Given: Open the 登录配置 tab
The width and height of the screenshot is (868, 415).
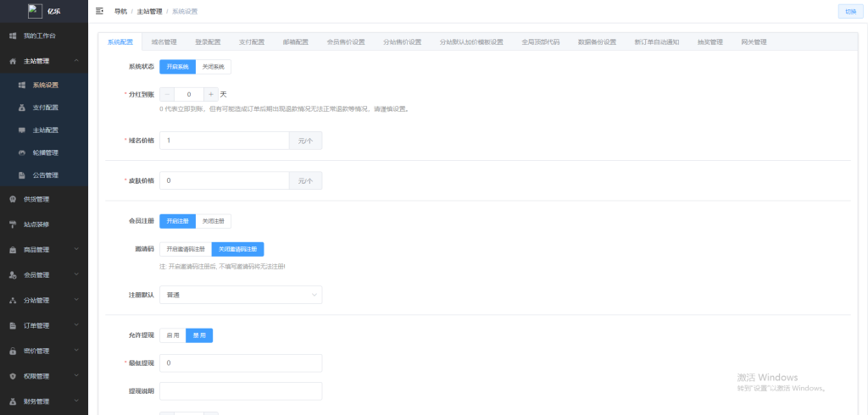Looking at the screenshot, I should click(208, 42).
